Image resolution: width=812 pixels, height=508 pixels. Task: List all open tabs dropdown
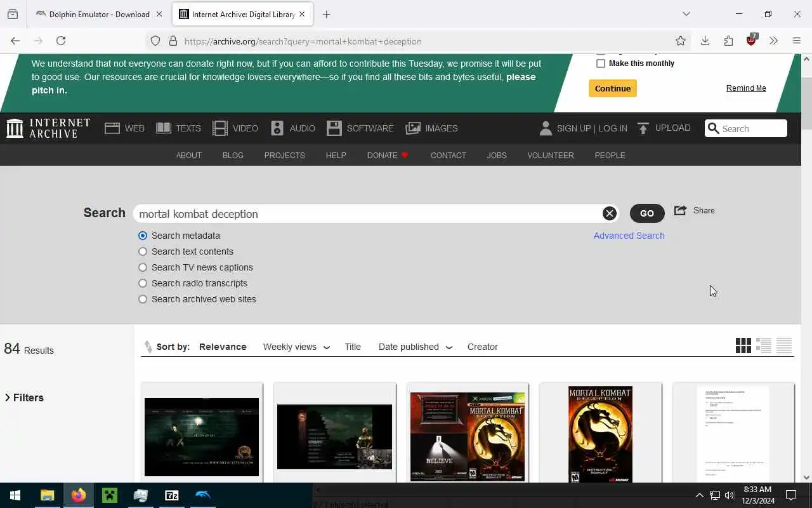pyautogui.click(x=686, y=14)
